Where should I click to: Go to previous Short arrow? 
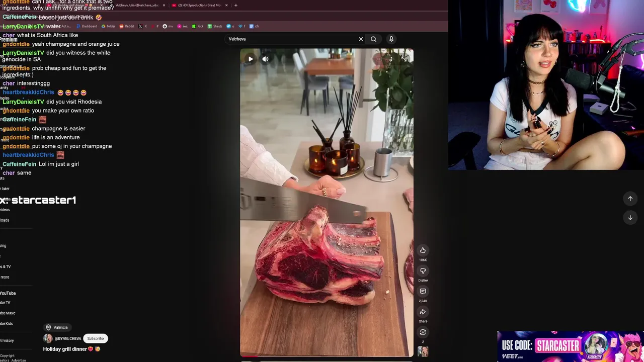(x=630, y=199)
